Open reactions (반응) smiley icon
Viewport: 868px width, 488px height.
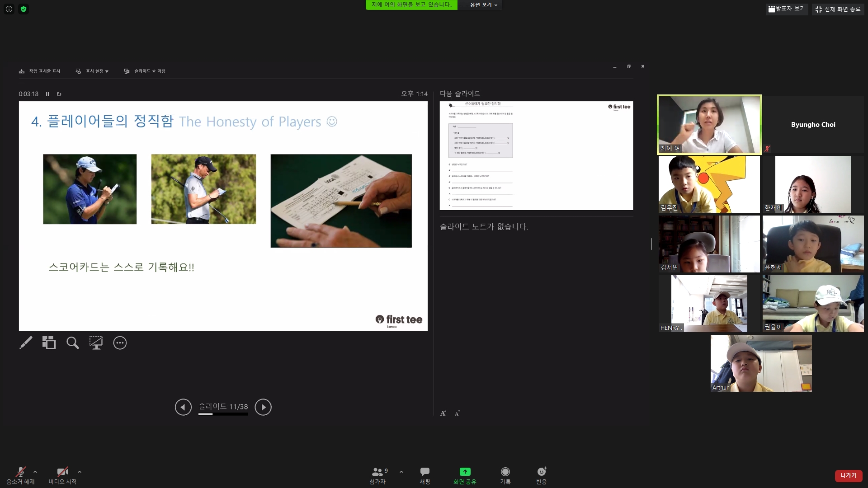pos(541,472)
